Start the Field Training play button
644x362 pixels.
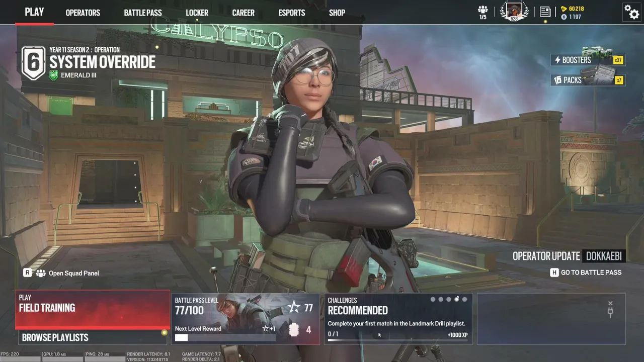pyautogui.click(x=93, y=309)
